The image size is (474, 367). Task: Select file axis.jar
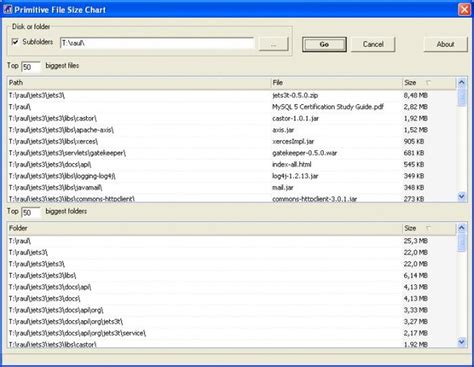pos(283,130)
